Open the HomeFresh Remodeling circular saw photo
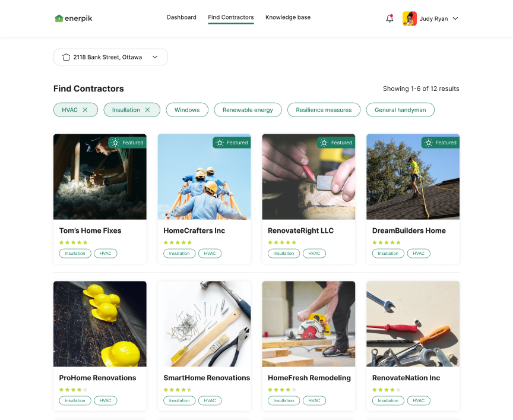The height and width of the screenshot is (420, 513). click(x=309, y=324)
